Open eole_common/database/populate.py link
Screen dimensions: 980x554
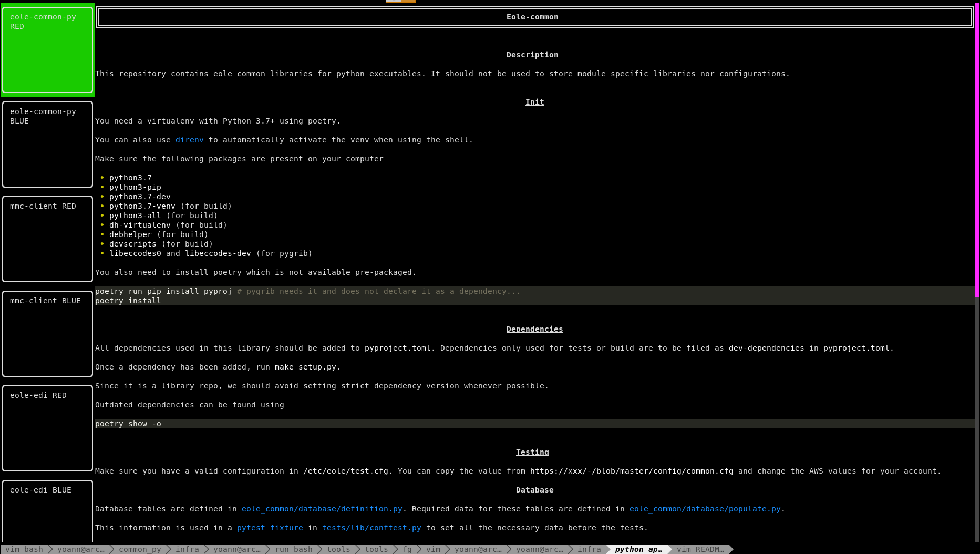pyautogui.click(x=705, y=509)
